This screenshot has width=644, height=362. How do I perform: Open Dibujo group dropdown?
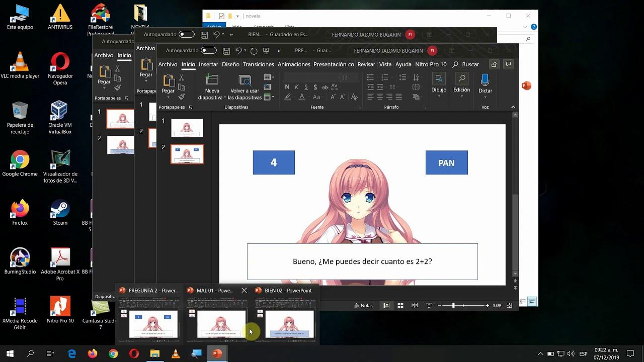(x=439, y=86)
